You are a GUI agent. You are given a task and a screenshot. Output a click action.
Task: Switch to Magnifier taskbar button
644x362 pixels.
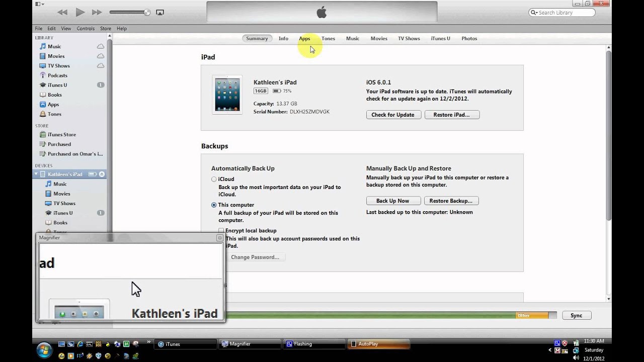coord(250,344)
